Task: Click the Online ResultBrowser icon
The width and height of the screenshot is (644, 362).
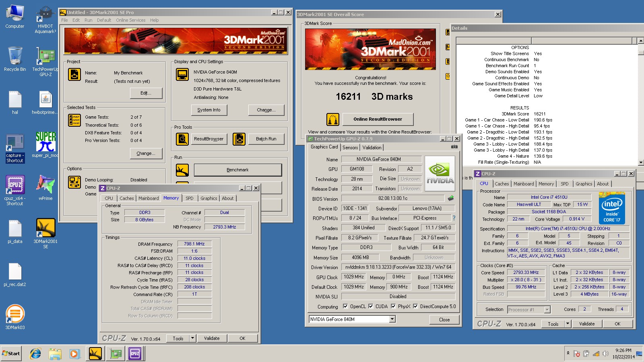Action: click(332, 119)
